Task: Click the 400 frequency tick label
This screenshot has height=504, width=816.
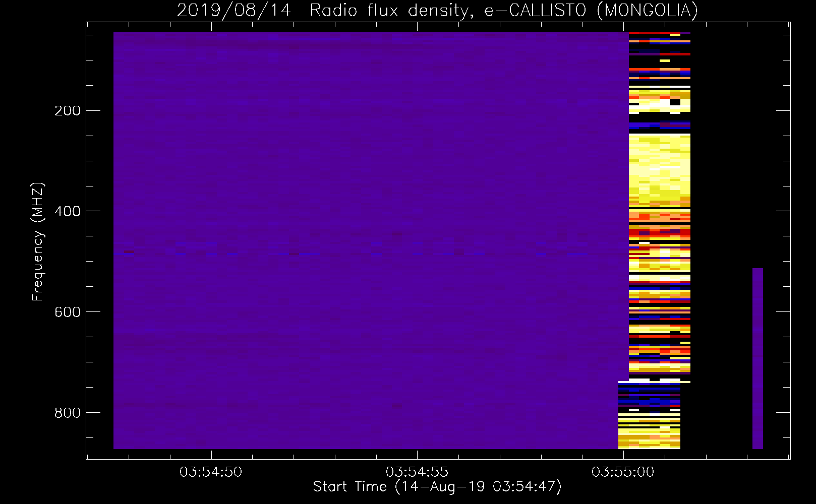Action: tap(68, 211)
